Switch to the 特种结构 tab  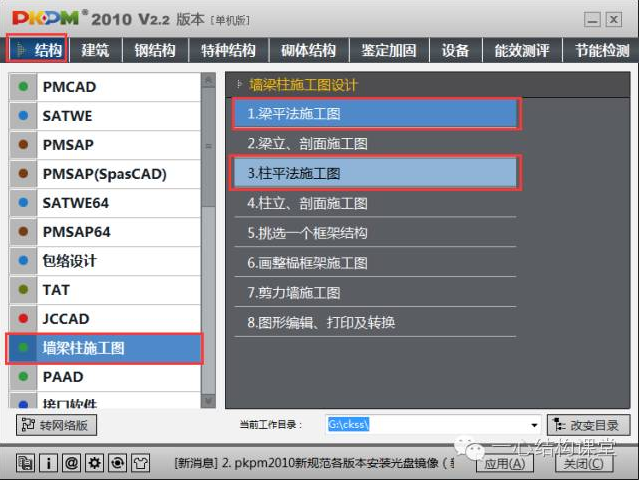tap(229, 50)
